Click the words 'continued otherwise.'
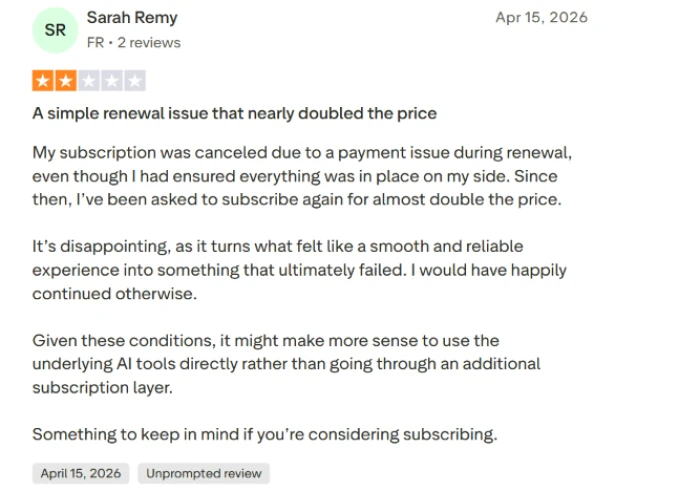Image resolution: width=700 pixels, height=491 pixels. coord(114,294)
